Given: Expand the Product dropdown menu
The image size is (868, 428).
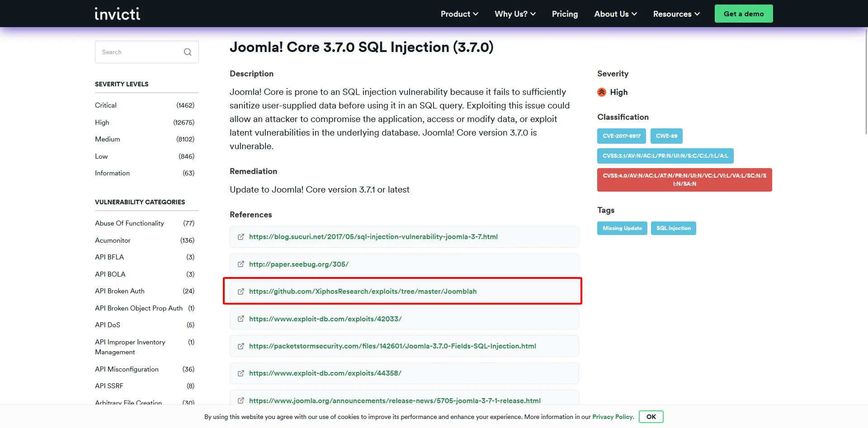Looking at the screenshot, I should pos(459,14).
